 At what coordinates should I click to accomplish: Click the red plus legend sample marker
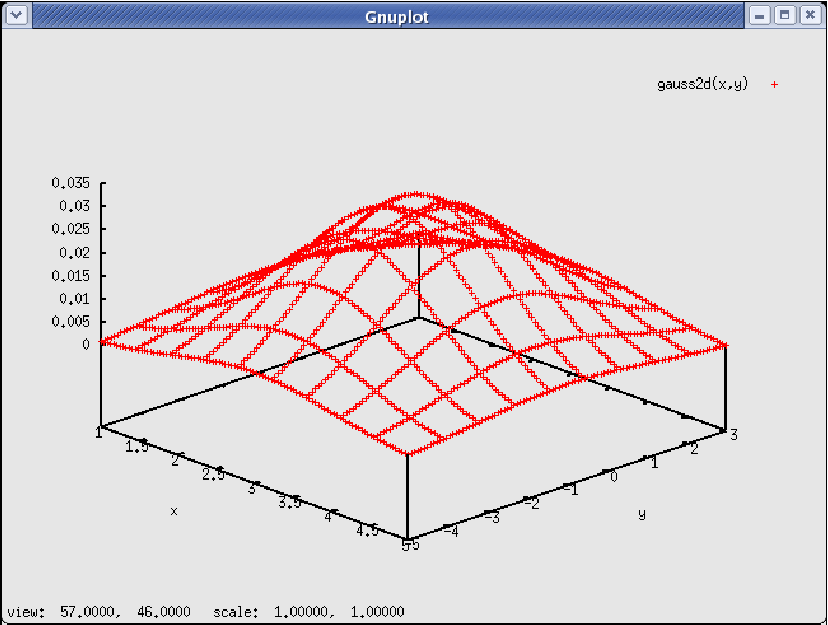(x=774, y=84)
